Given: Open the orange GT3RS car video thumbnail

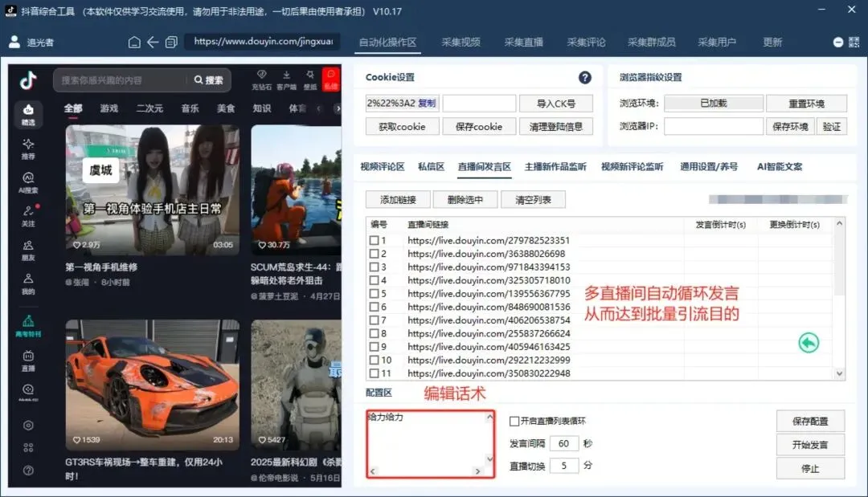Looking at the screenshot, I should (152, 385).
